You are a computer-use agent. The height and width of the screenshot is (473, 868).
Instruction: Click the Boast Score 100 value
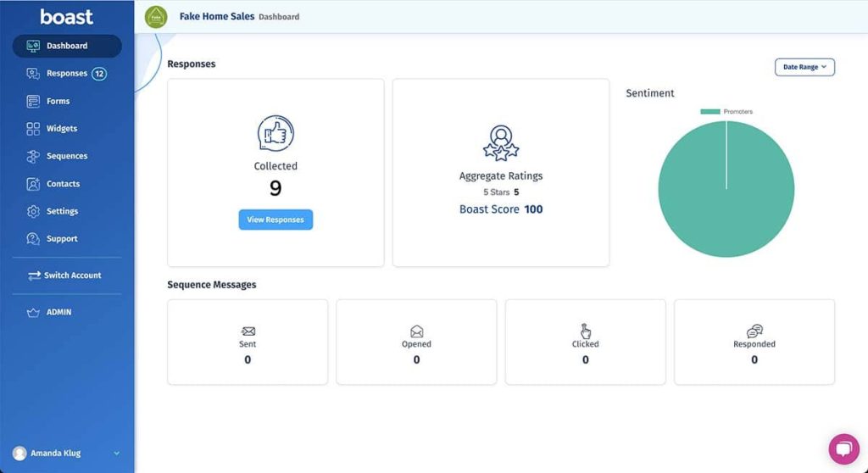[x=534, y=209]
